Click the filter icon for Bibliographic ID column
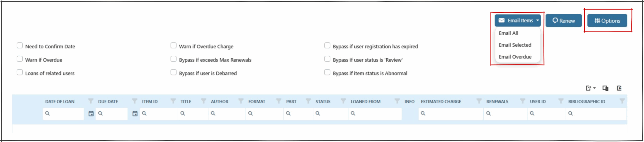 (622, 101)
